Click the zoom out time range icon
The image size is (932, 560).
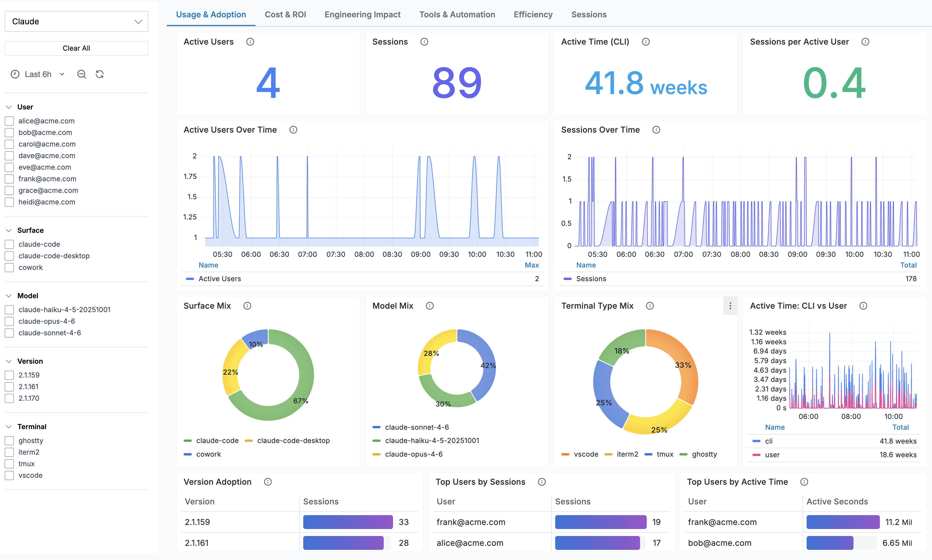click(81, 74)
